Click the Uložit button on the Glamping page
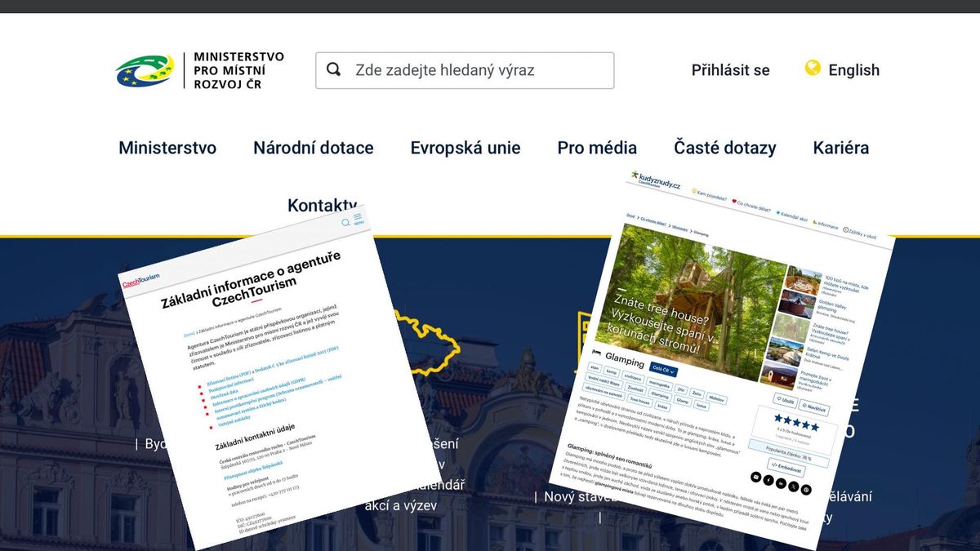 point(786,401)
